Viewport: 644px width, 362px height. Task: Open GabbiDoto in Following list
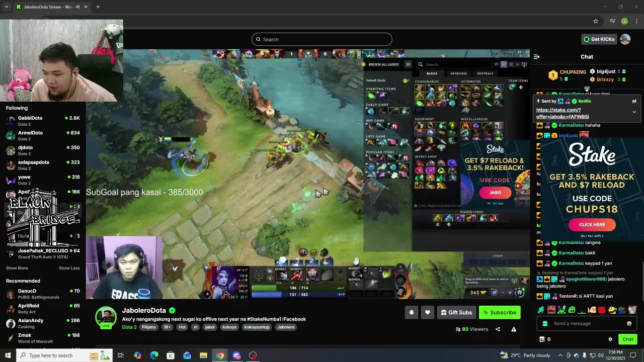(43, 121)
